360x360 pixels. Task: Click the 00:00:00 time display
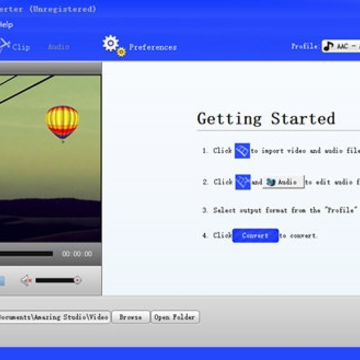tap(77, 254)
